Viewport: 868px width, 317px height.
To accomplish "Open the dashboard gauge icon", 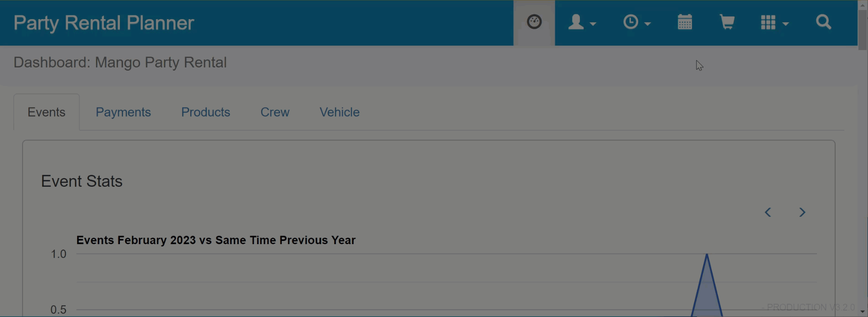I will point(534,22).
